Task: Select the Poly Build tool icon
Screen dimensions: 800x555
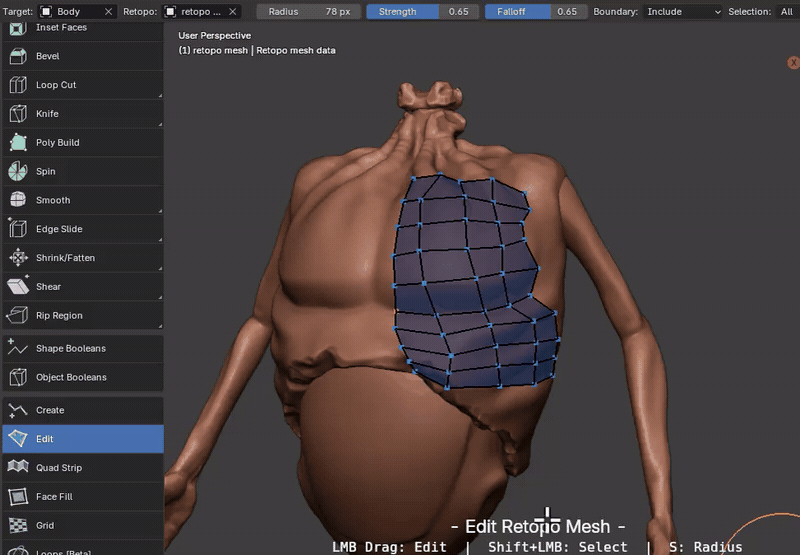Action: click(x=18, y=142)
